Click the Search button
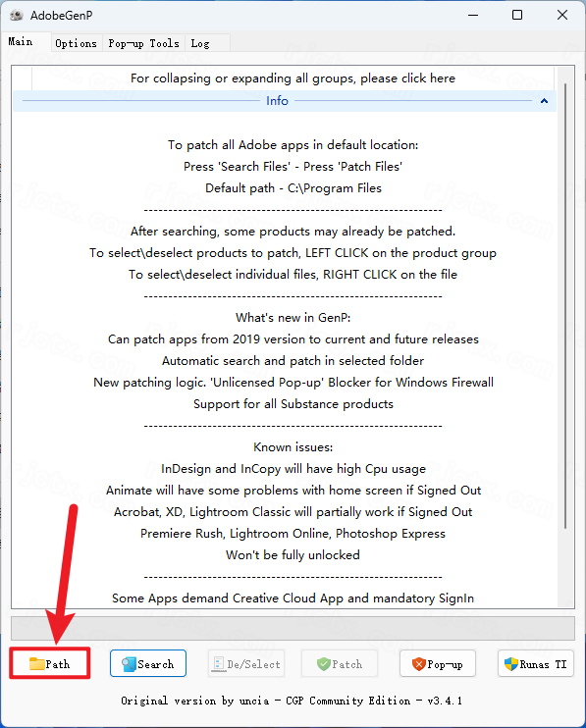This screenshot has width=586, height=728. [148, 663]
